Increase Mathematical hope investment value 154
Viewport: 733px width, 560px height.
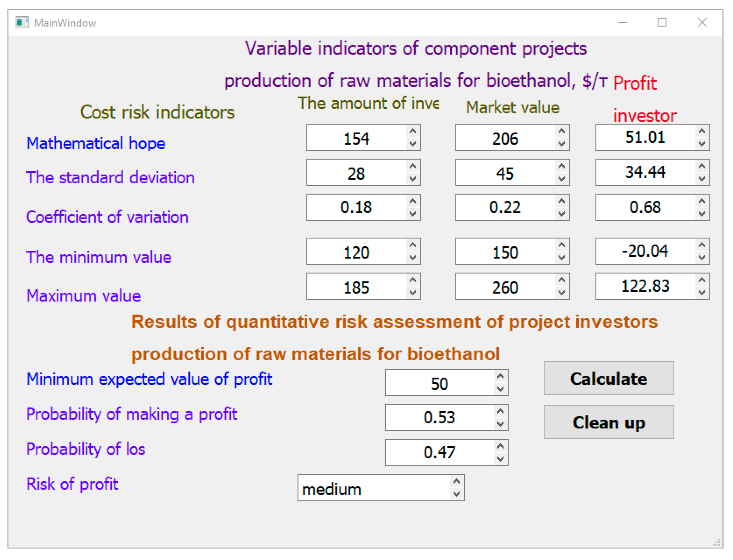pos(413,132)
